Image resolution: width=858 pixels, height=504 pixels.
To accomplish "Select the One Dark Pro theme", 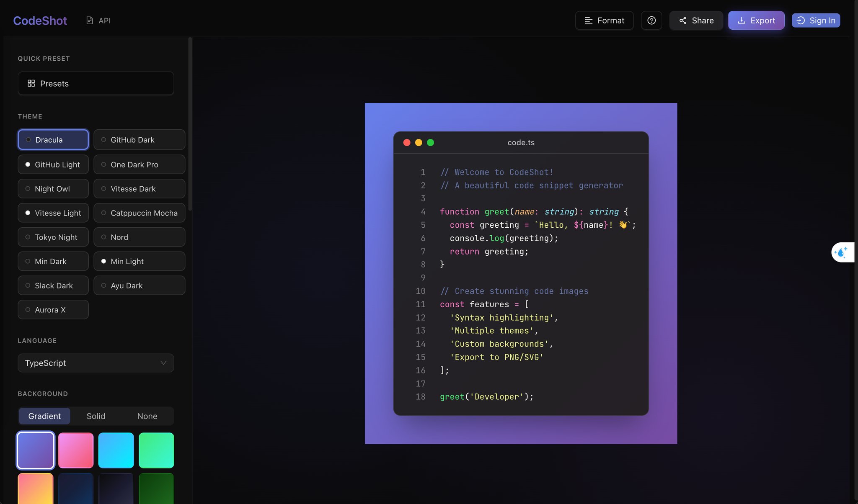I will (140, 165).
